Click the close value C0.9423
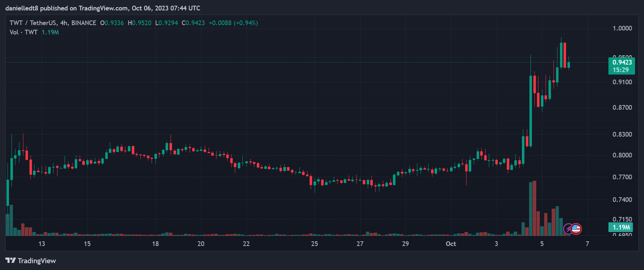Image resolution: width=644 pixels, height=270 pixels. coord(193,23)
